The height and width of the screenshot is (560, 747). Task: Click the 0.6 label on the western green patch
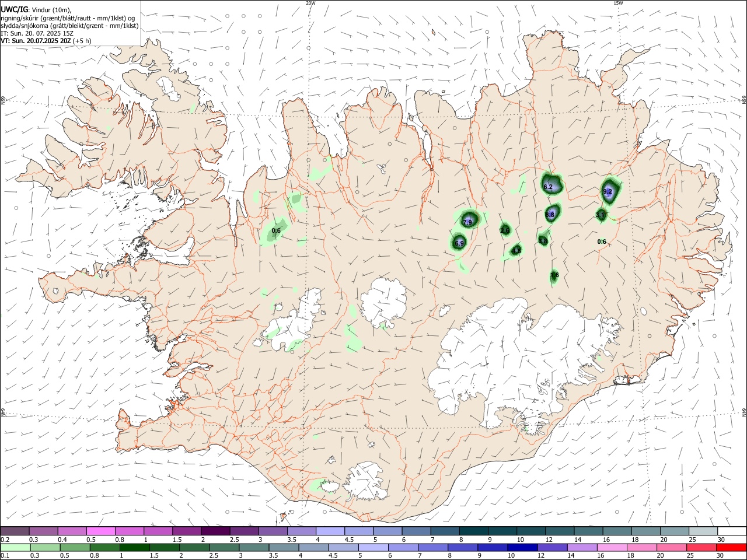click(x=276, y=230)
